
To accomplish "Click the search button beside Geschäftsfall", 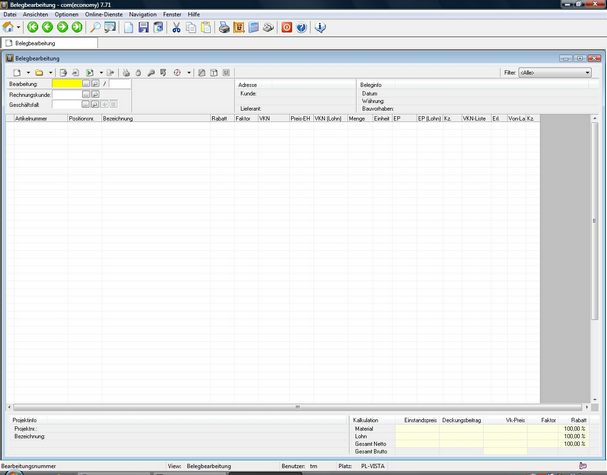I will click(x=95, y=104).
